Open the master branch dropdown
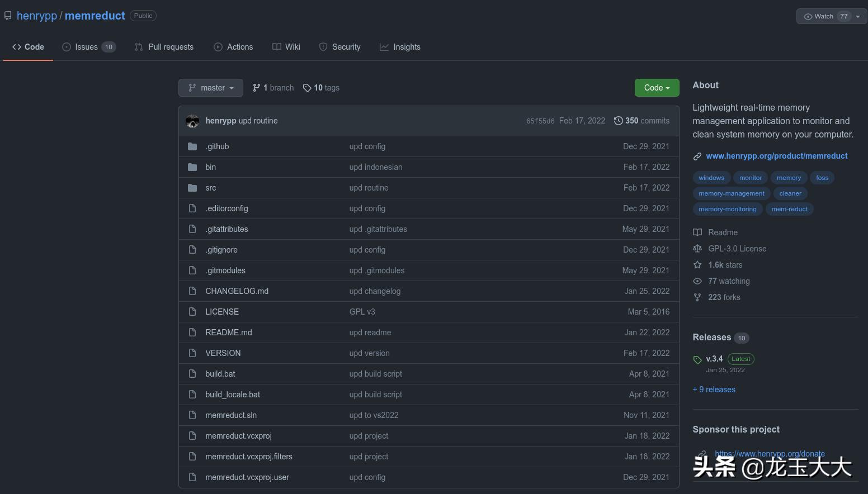Viewport: 868px width, 494px height. point(211,88)
